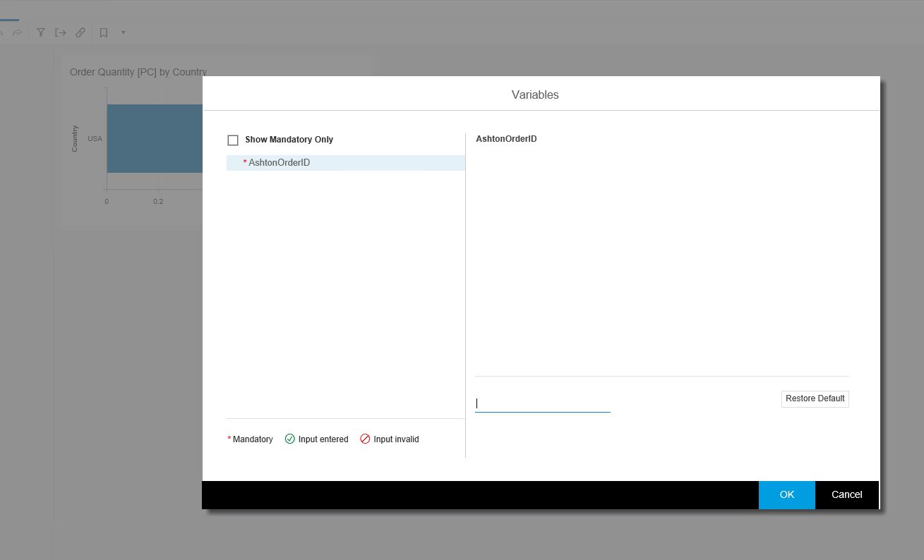Click the bookmark icon in background toolbar

104,32
